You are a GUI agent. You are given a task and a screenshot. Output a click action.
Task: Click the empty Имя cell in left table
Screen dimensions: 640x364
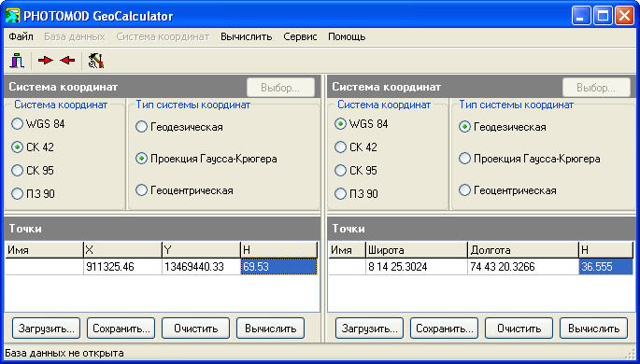[x=44, y=267]
